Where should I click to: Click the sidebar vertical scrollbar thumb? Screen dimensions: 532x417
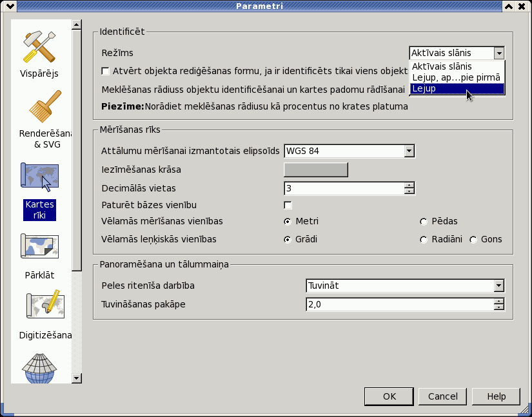pyautogui.click(x=77, y=150)
